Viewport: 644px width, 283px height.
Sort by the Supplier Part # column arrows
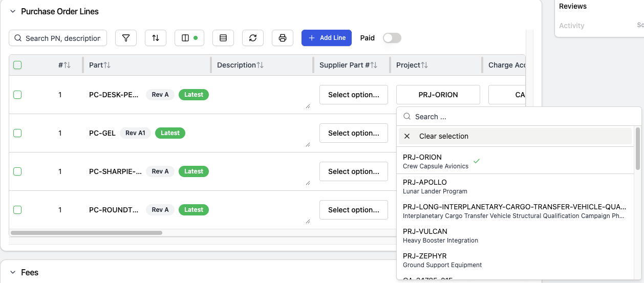point(374,65)
